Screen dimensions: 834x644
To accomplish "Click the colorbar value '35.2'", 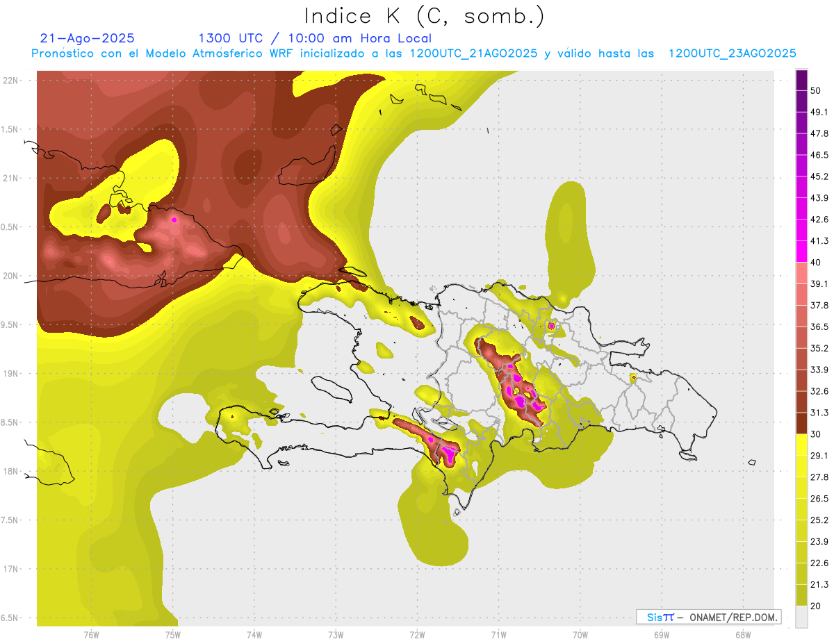I will 819,348.
